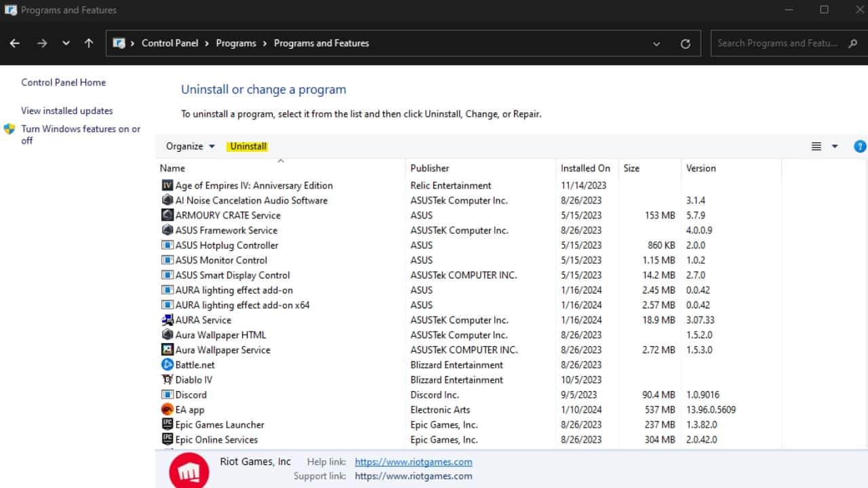Click the AURA Service icon
Viewport: 868px width, 488px height.
coord(167,320)
